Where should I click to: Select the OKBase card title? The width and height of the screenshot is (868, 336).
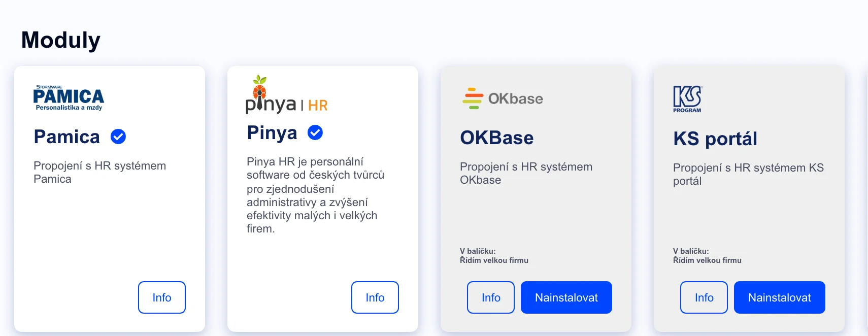(x=497, y=138)
